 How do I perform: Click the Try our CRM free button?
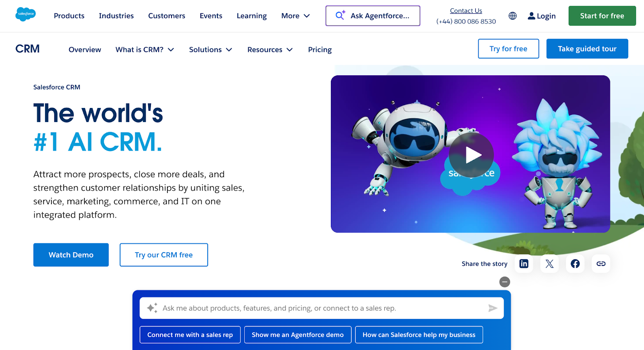(164, 255)
